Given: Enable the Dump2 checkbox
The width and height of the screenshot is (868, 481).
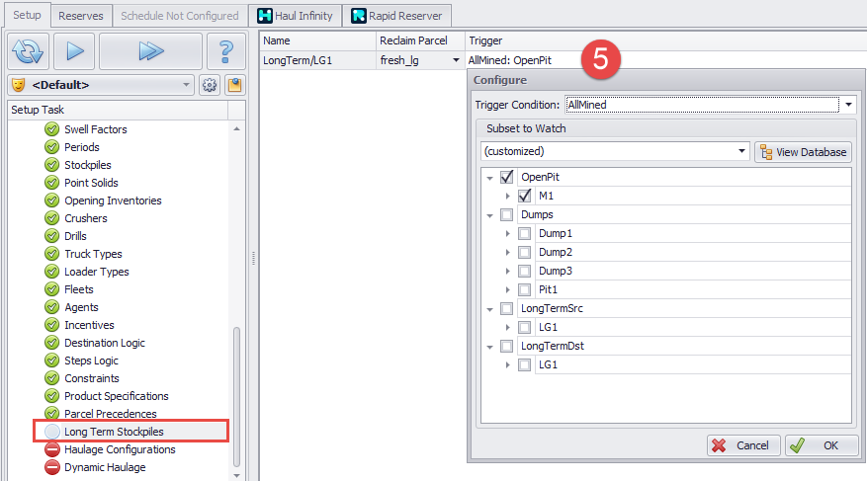Looking at the screenshot, I should point(525,252).
